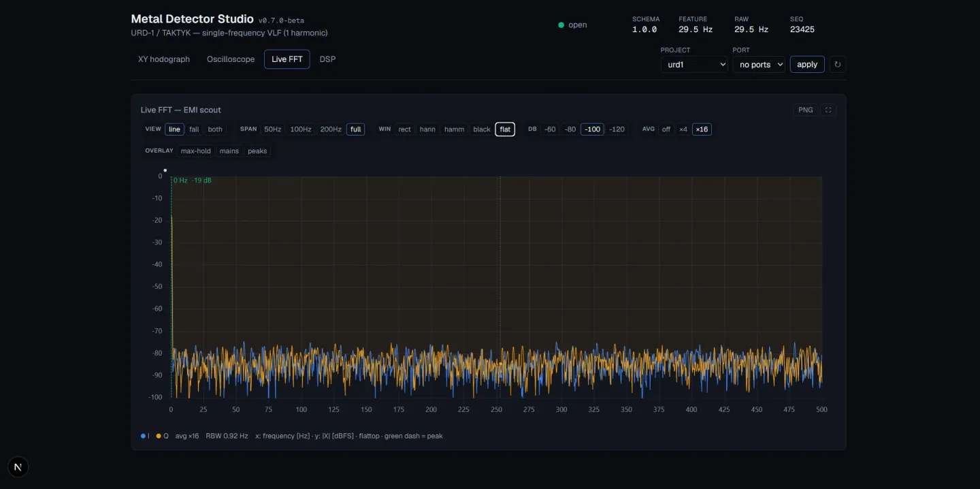Screen dimensions: 980x489
Task: Toggle the peaks overlay
Action: tap(257, 151)
